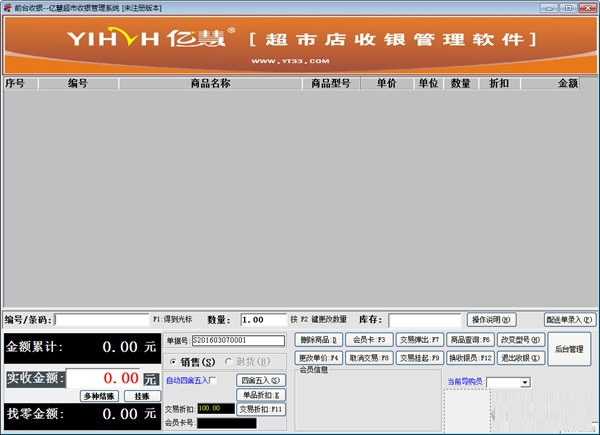Minimize the cashier window

[x=549, y=8]
